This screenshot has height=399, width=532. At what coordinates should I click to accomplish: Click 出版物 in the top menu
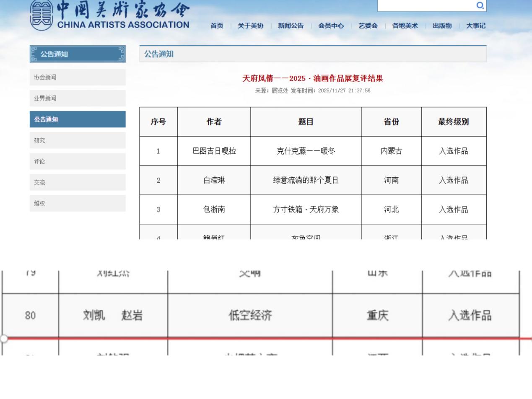(442, 26)
